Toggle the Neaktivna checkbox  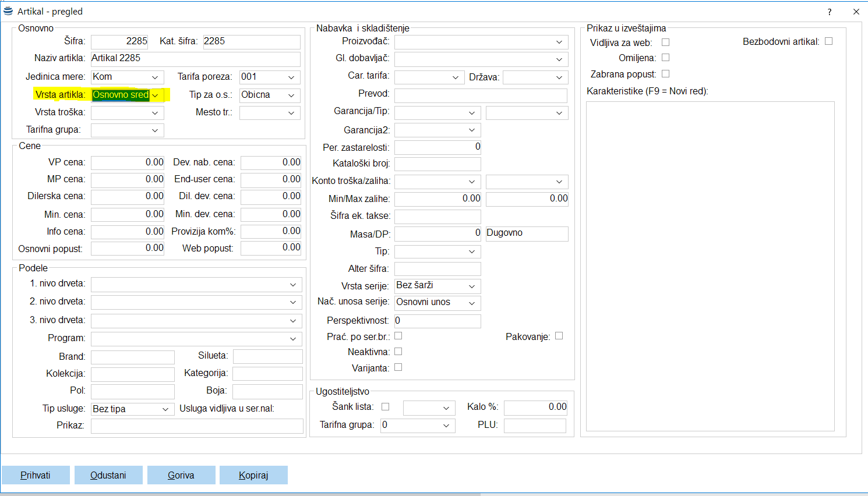click(398, 352)
